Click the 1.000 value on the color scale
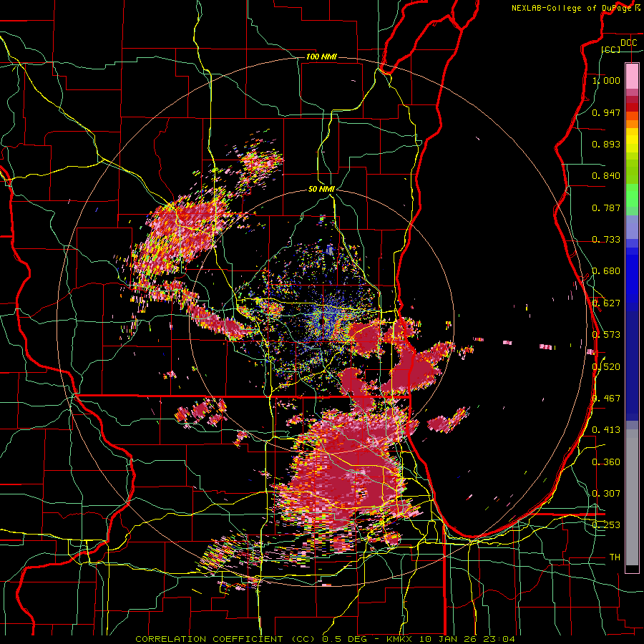Viewport: 644px width, 644px height. [606, 80]
